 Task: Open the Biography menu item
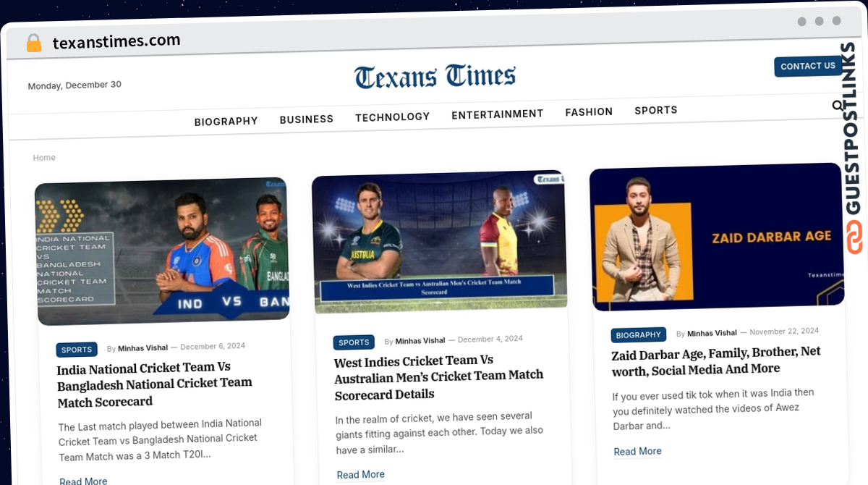click(x=226, y=121)
